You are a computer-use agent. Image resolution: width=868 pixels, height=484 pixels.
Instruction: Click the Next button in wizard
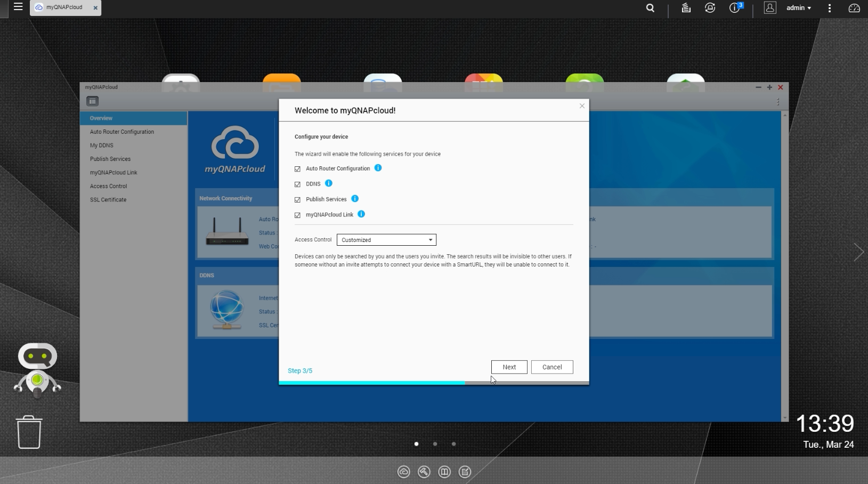click(509, 367)
